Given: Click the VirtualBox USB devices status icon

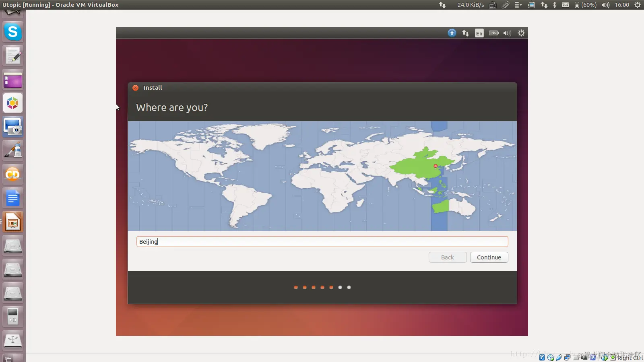Looking at the screenshot, I should tap(559, 357).
